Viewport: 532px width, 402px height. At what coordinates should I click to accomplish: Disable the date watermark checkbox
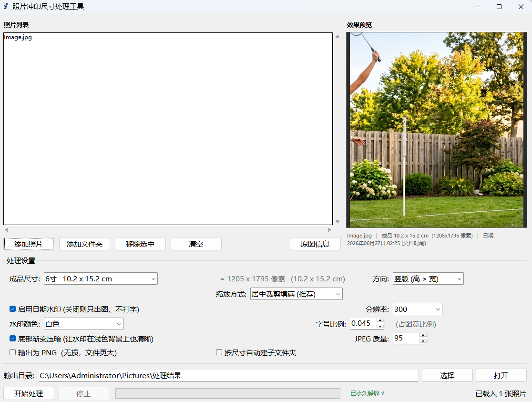(12, 309)
